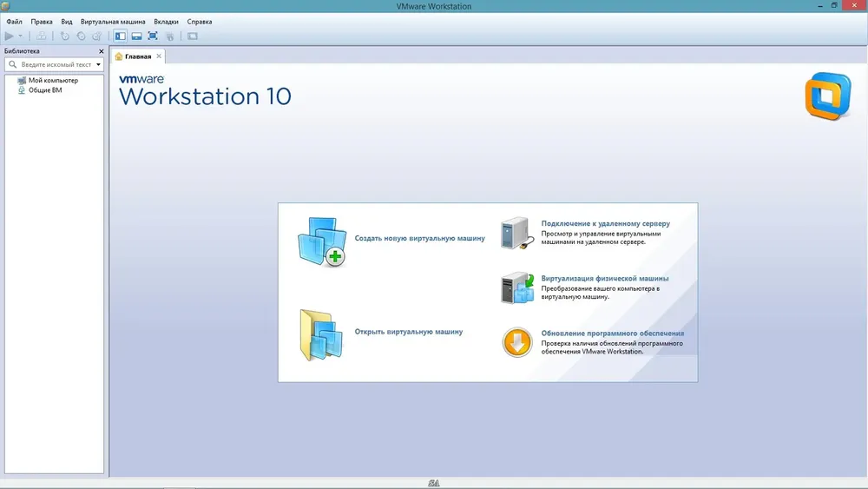868x489 pixels.
Task: Open the snapshot manager wrench icon
Action: (97, 36)
